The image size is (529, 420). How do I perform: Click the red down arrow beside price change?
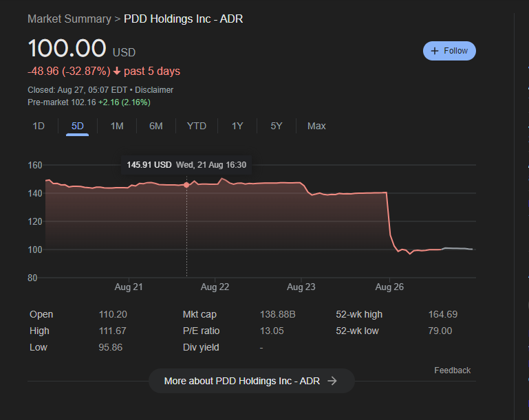pos(117,71)
